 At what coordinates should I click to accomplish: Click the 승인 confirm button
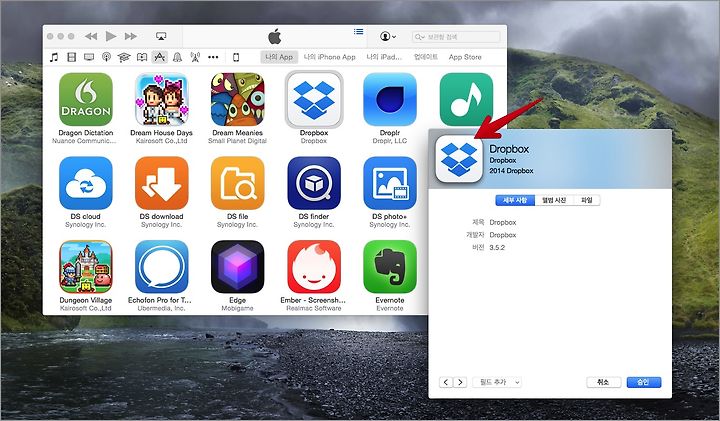(x=644, y=382)
